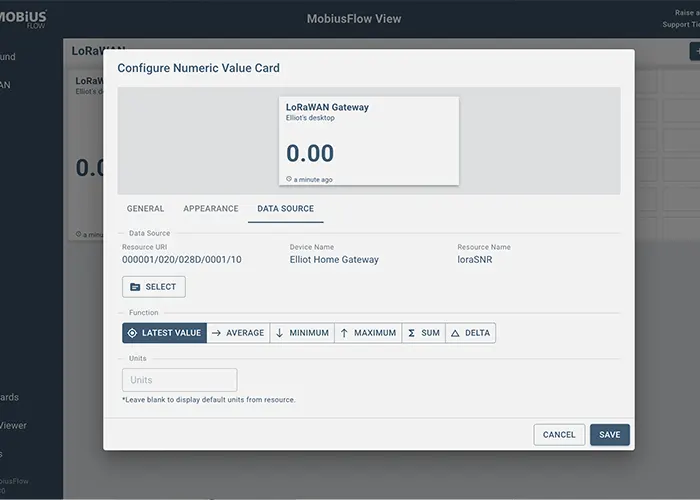Click the Select data source button
Viewport: 700px width, 500px height.
tap(154, 287)
